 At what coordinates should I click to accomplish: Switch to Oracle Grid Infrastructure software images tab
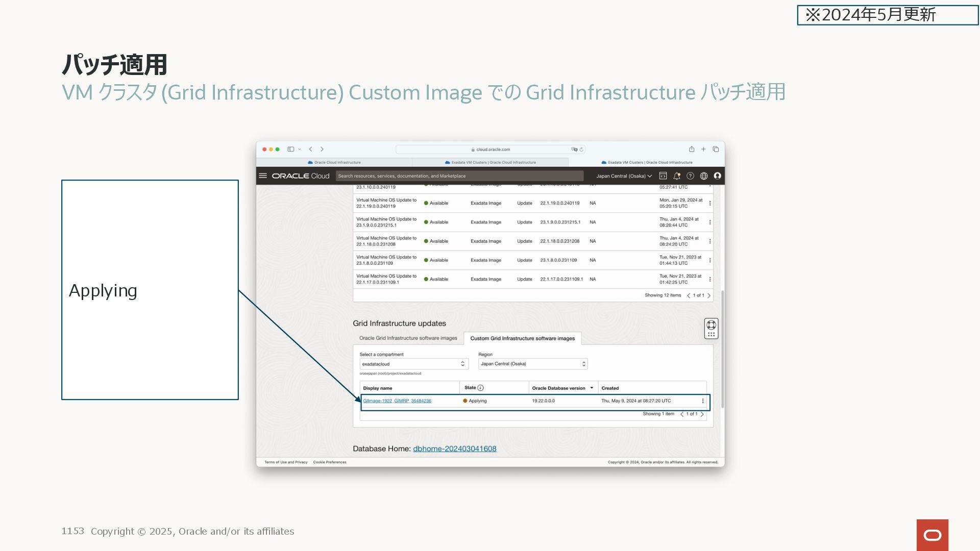pyautogui.click(x=408, y=338)
